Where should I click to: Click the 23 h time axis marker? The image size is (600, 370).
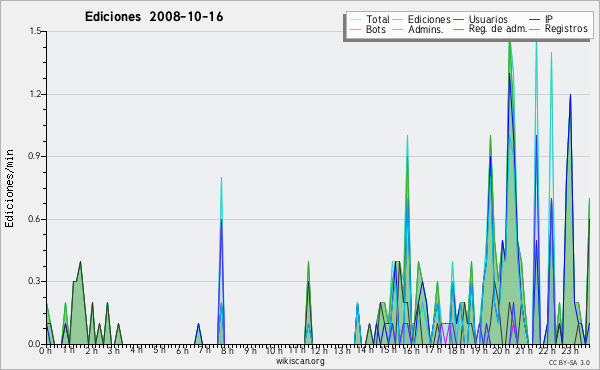tap(566, 351)
